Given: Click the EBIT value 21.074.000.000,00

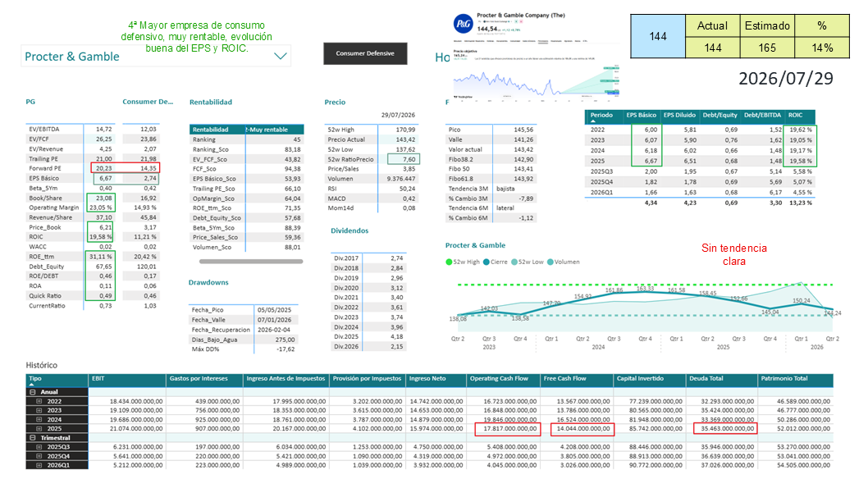Looking at the screenshot, I should [x=136, y=429].
